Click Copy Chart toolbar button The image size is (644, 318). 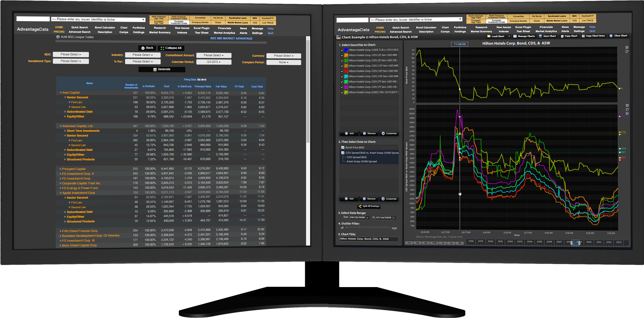(569, 36)
